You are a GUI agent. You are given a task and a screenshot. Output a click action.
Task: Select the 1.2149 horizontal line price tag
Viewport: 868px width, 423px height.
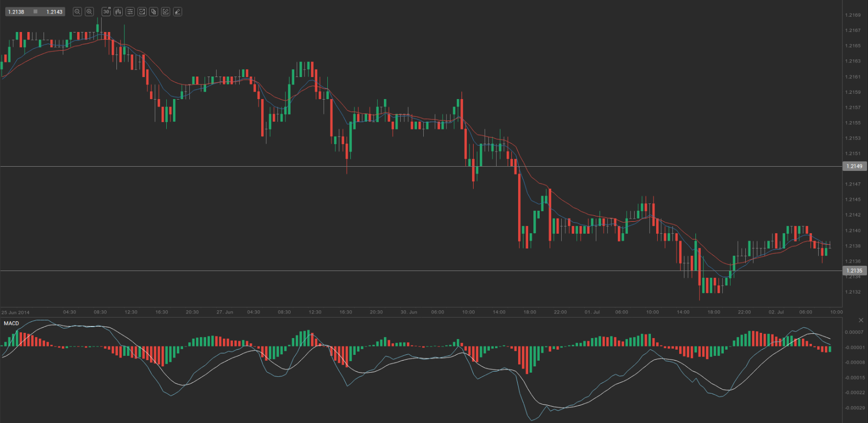coord(854,166)
